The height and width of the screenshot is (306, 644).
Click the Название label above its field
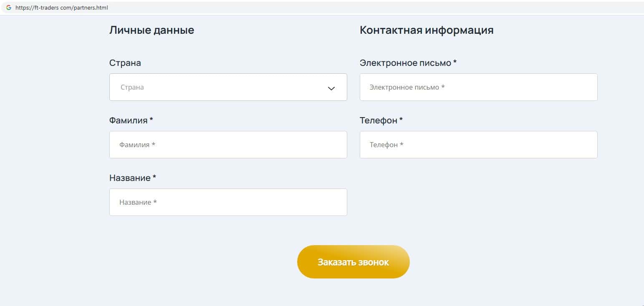129,178
